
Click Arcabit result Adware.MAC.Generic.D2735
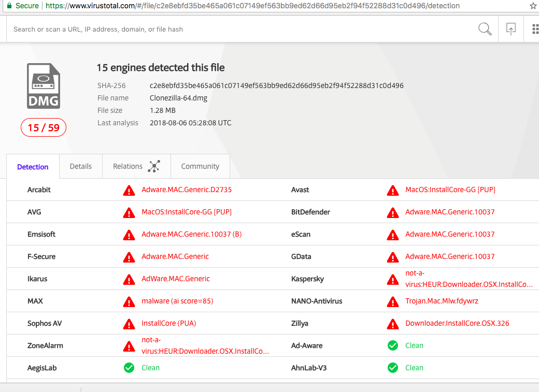(x=187, y=190)
